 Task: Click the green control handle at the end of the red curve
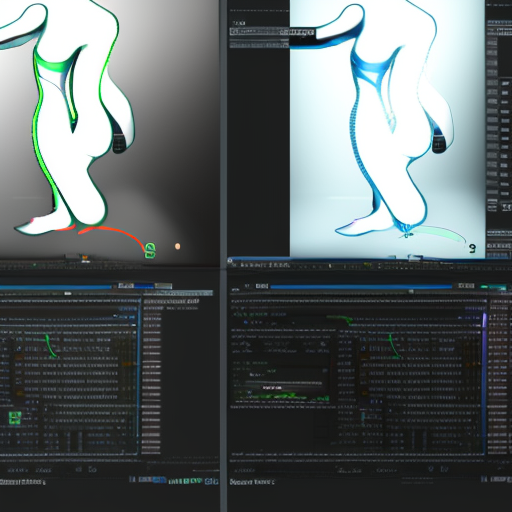click(150, 250)
